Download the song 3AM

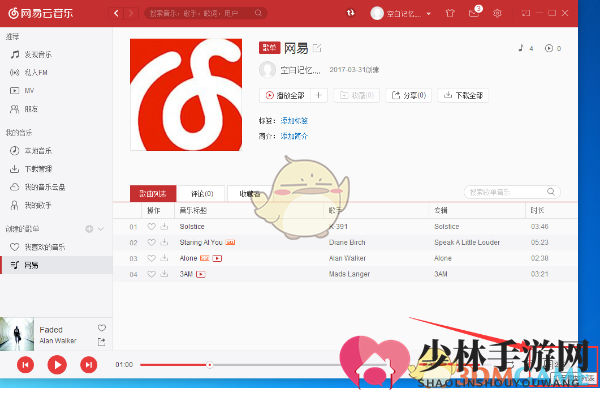164,274
